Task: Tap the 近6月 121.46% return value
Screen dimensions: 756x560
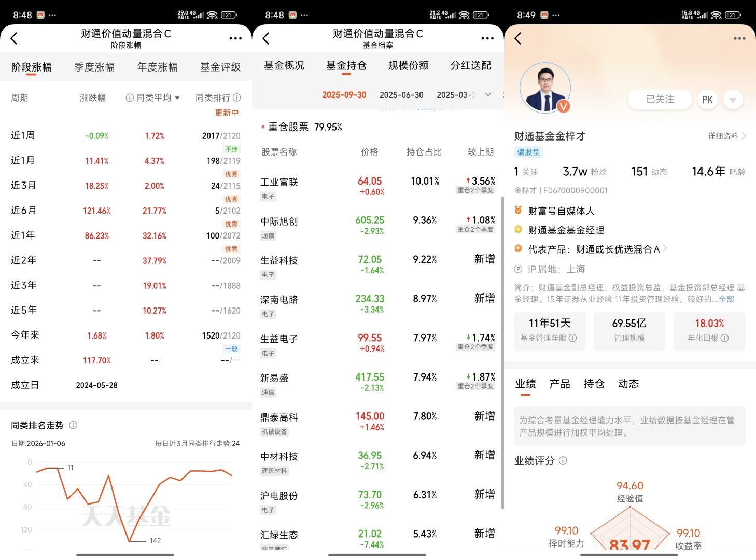Action: click(x=97, y=211)
